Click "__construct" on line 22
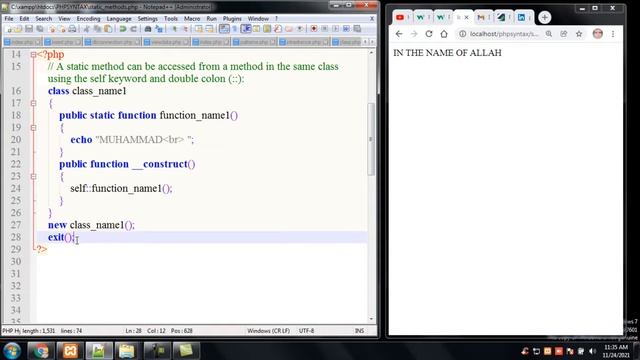 click(x=159, y=164)
